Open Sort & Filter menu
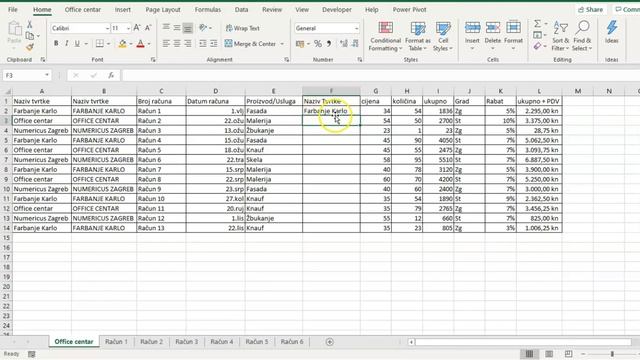This screenshot has width=640, height=360. [x=560, y=36]
